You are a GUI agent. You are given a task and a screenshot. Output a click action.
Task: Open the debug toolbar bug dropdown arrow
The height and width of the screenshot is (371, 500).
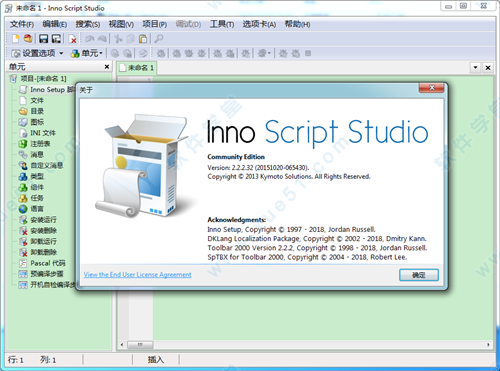tap(269, 53)
